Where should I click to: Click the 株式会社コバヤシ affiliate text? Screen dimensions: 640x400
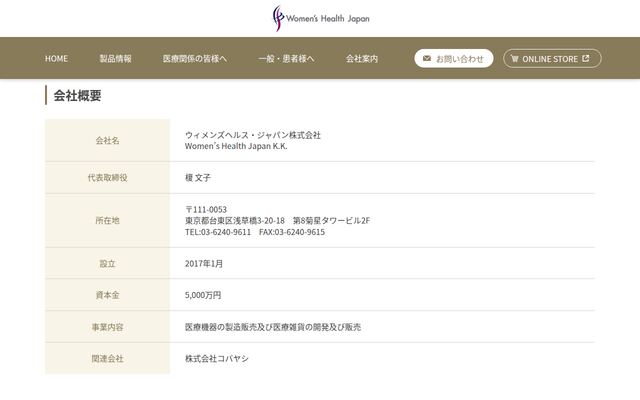[217, 358]
